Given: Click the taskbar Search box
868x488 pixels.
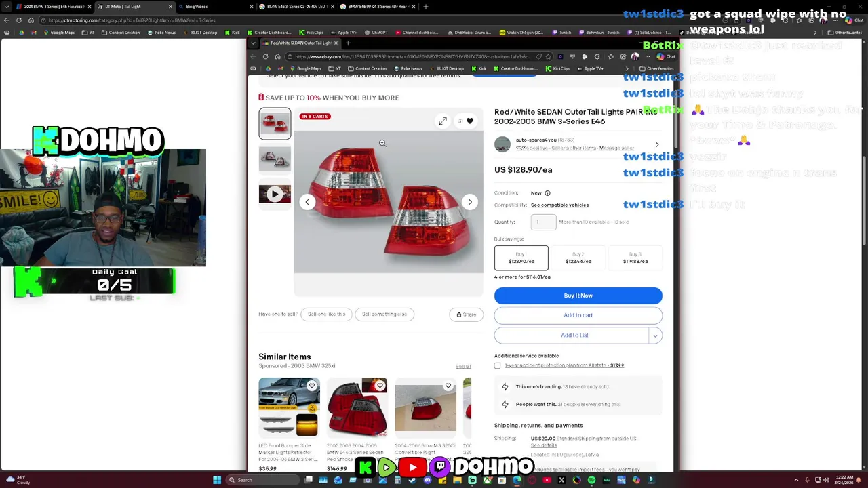Looking at the screenshot, I should tap(264, 480).
